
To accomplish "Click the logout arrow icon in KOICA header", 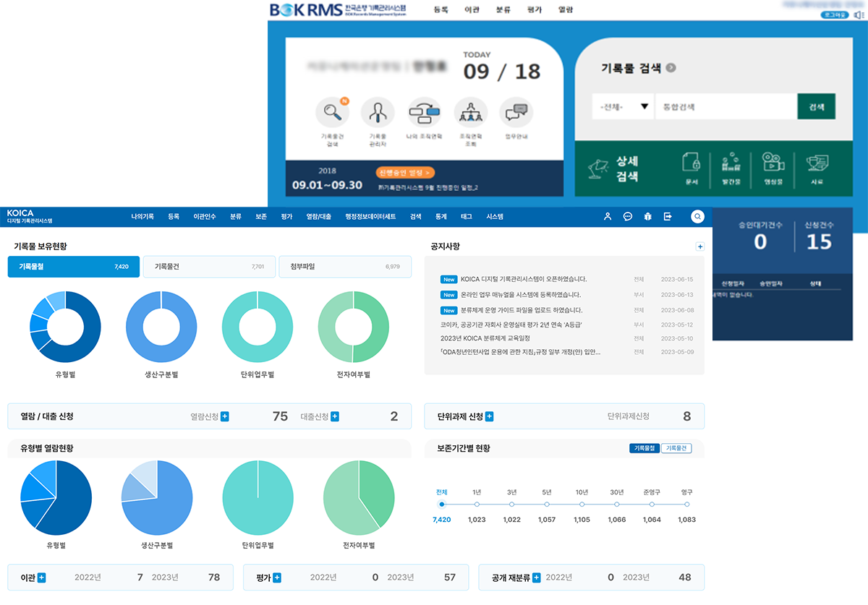I will [x=668, y=216].
